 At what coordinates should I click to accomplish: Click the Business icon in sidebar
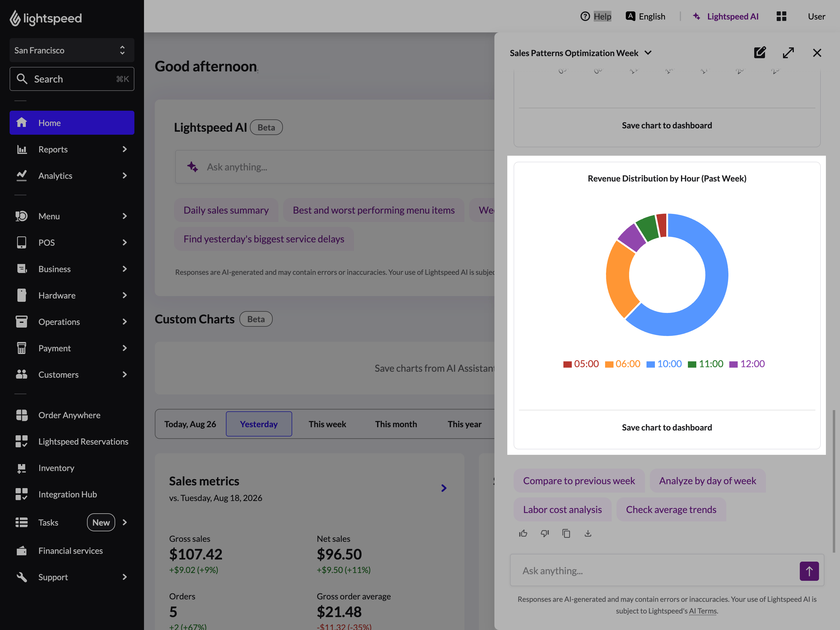(22, 269)
